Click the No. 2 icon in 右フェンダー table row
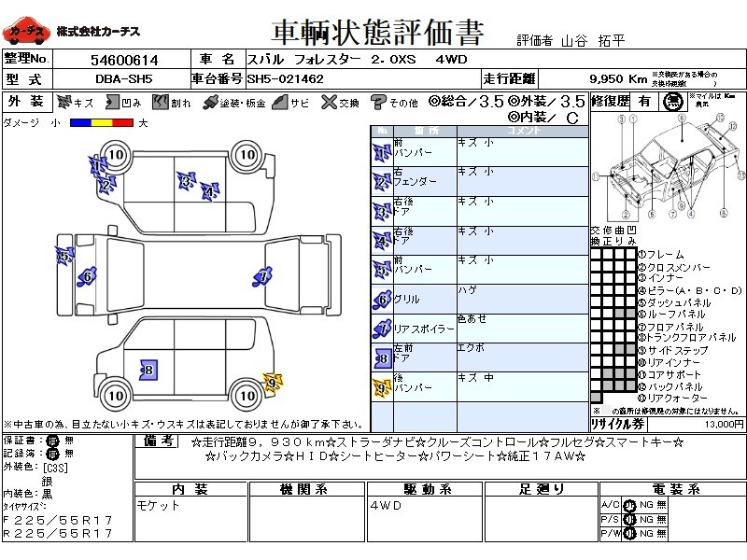 [382, 182]
